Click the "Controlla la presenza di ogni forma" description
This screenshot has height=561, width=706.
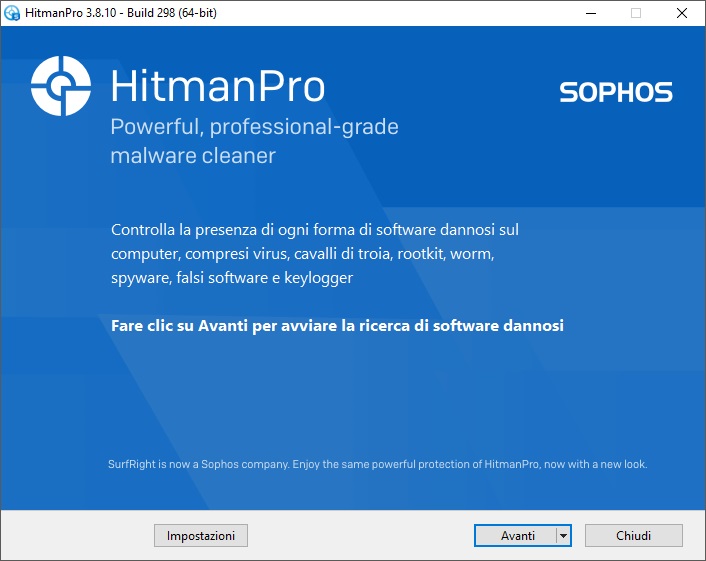pyautogui.click(x=315, y=253)
